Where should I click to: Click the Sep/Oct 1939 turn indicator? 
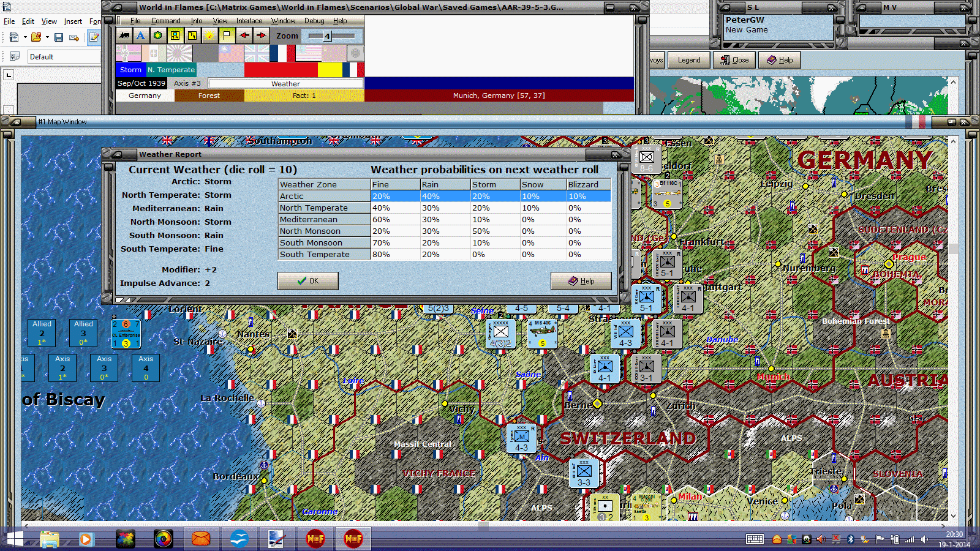pyautogui.click(x=141, y=83)
